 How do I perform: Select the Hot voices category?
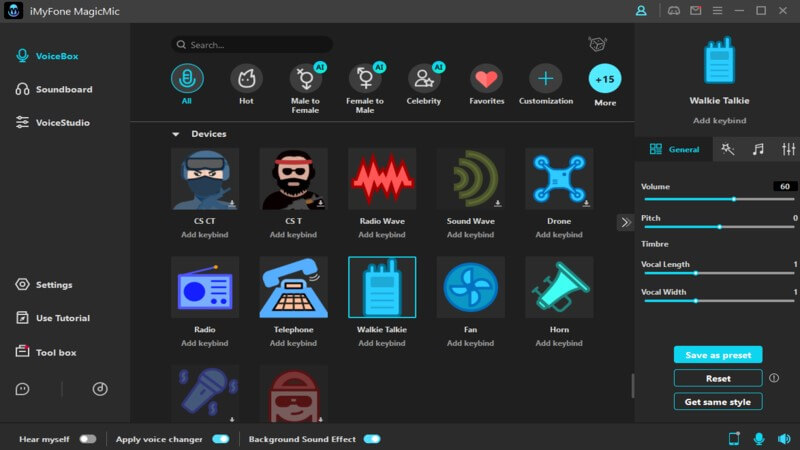[246, 85]
